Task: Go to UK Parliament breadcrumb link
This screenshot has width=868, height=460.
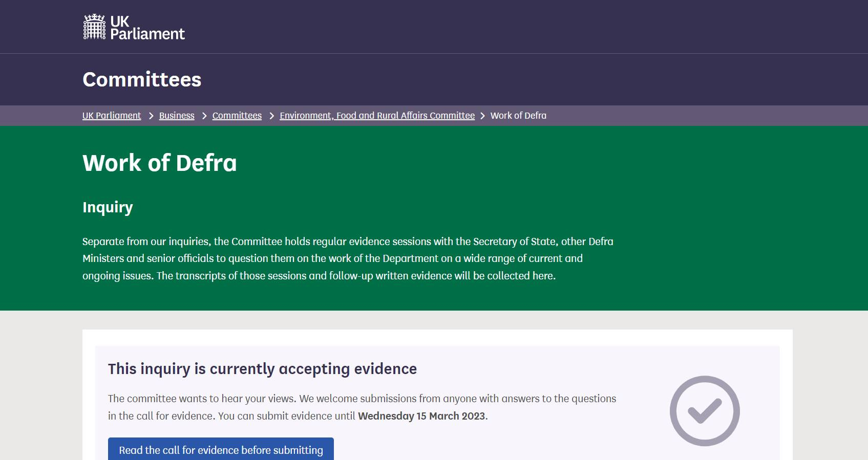Action: 112,116
